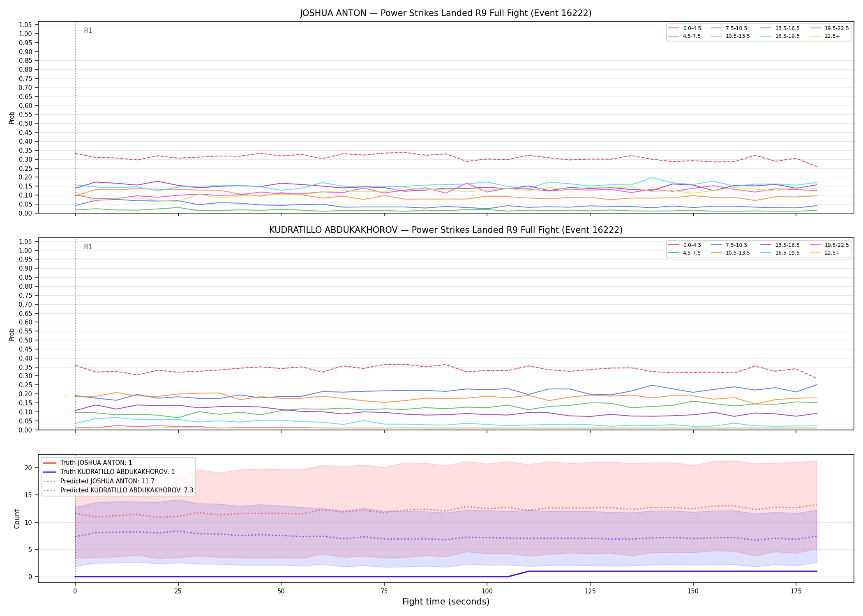Click the 10 tick on the Count axis
This screenshot has height=616, width=863.
pos(28,522)
